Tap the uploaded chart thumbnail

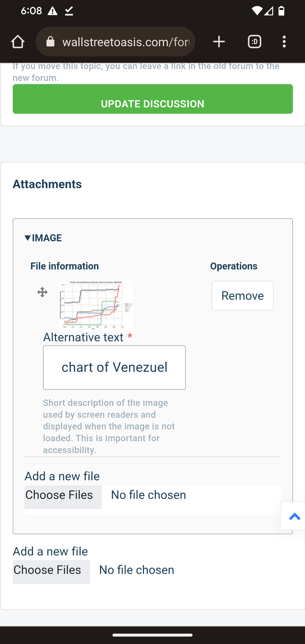[96, 305]
